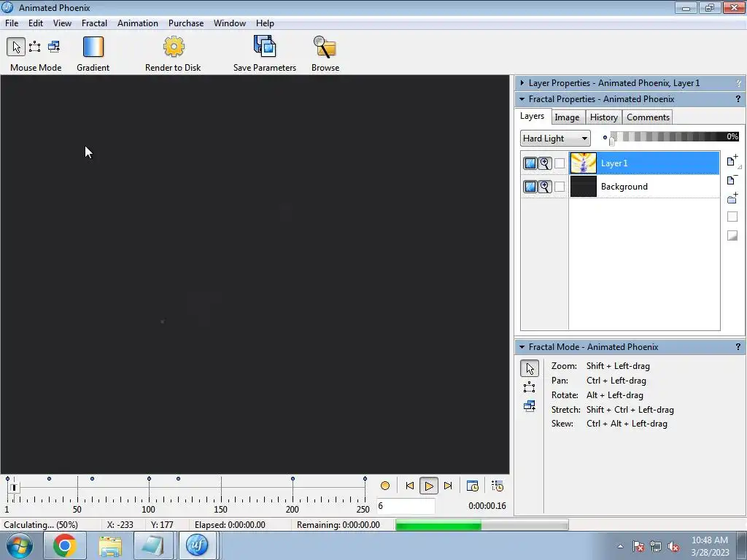Launch Chrome from the taskbar
Screen dimensions: 747x560
(x=65, y=545)
